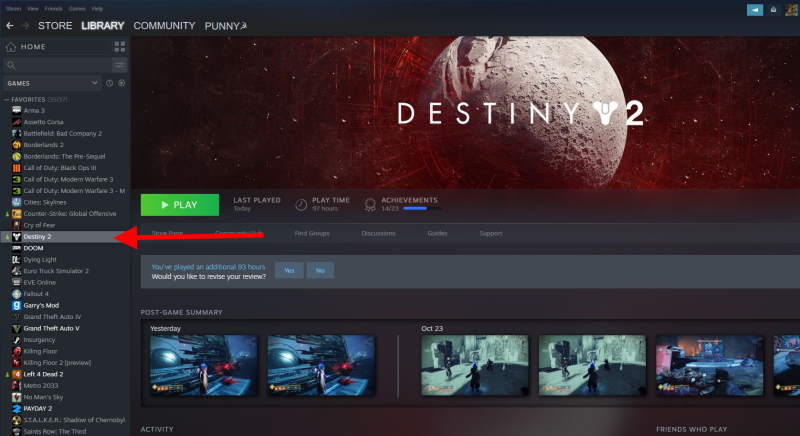Screen dimensions: 800x436
Task: Click the recent activity clock icon
Action: coord(109,83)
